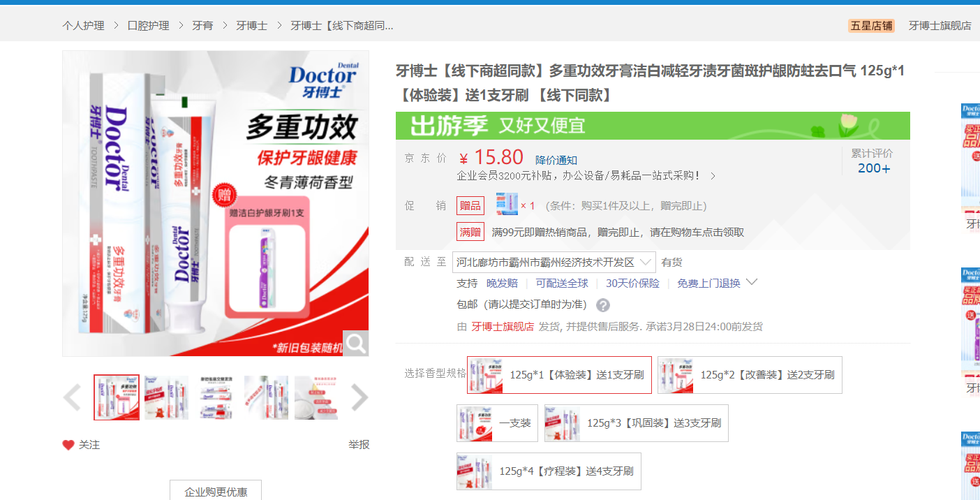980x500 pixels.
Task: Select 125g*1【体验装】送1支牙刷 option
Action: (559, 375)
